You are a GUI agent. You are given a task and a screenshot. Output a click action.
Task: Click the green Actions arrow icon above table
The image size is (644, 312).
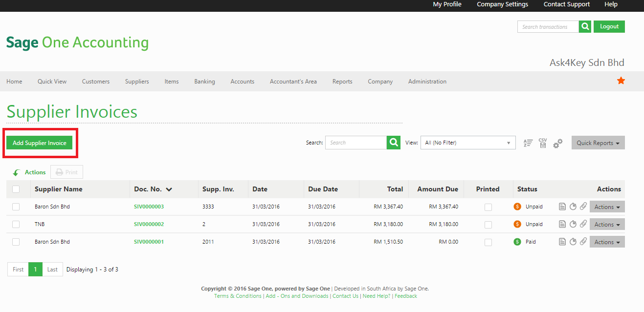coord(16,172)
